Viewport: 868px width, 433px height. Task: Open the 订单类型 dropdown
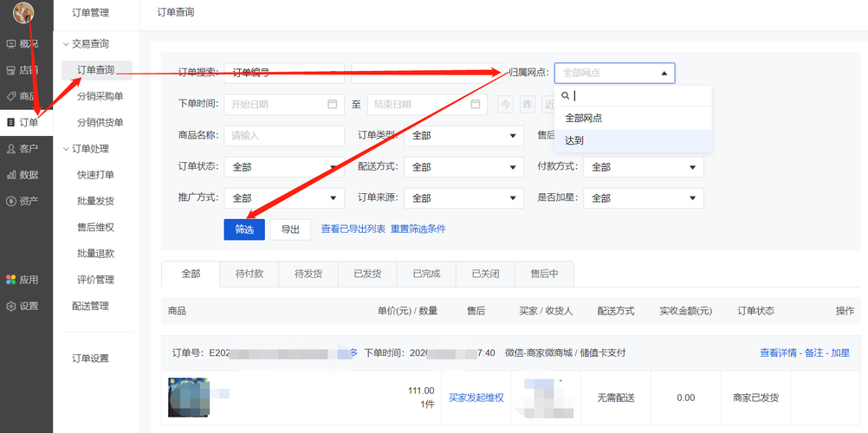[464, 136]
